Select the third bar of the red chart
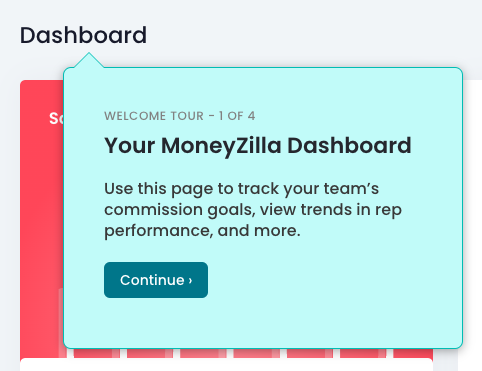Image resolution: width=482 pixels, height=371 pixels. tap(150, 353)
